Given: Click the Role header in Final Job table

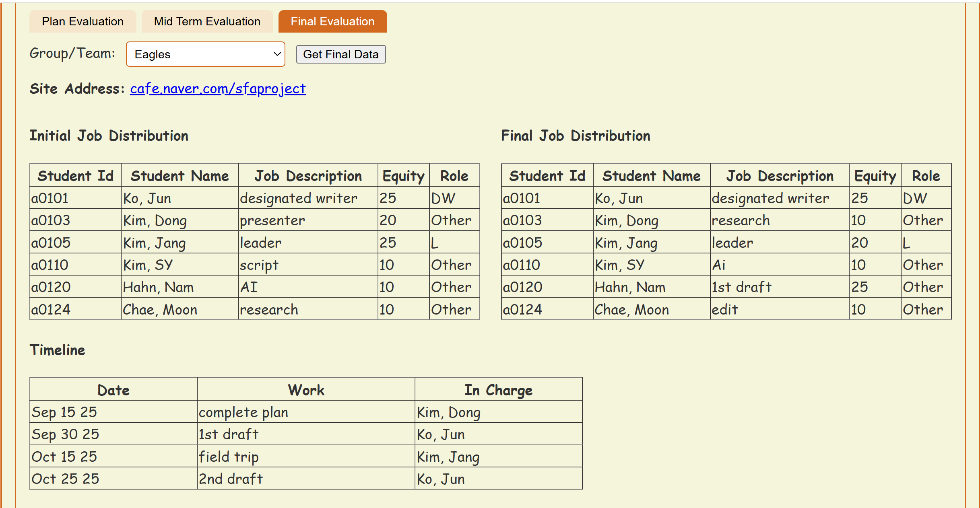Looking at the screenshot, I should [926, 176].
